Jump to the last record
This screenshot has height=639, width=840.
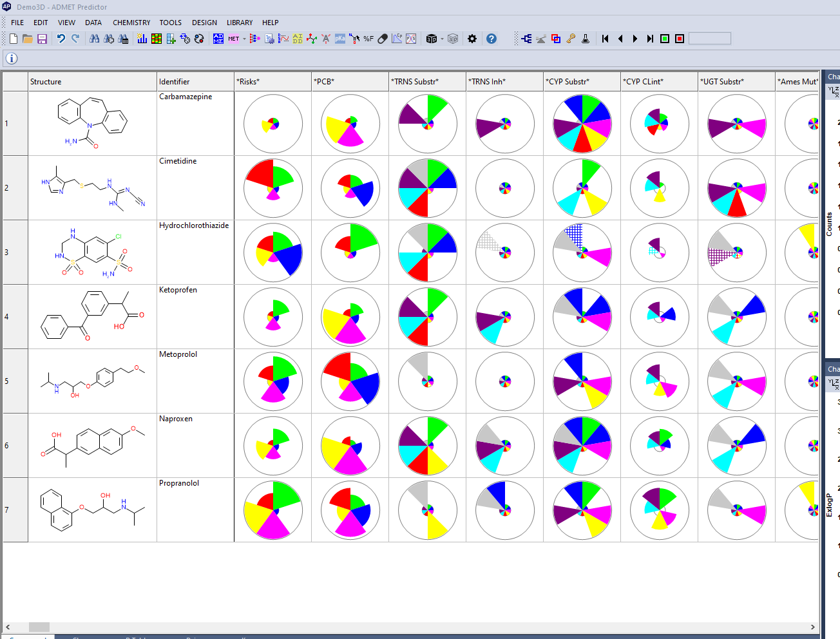[650, 39]
